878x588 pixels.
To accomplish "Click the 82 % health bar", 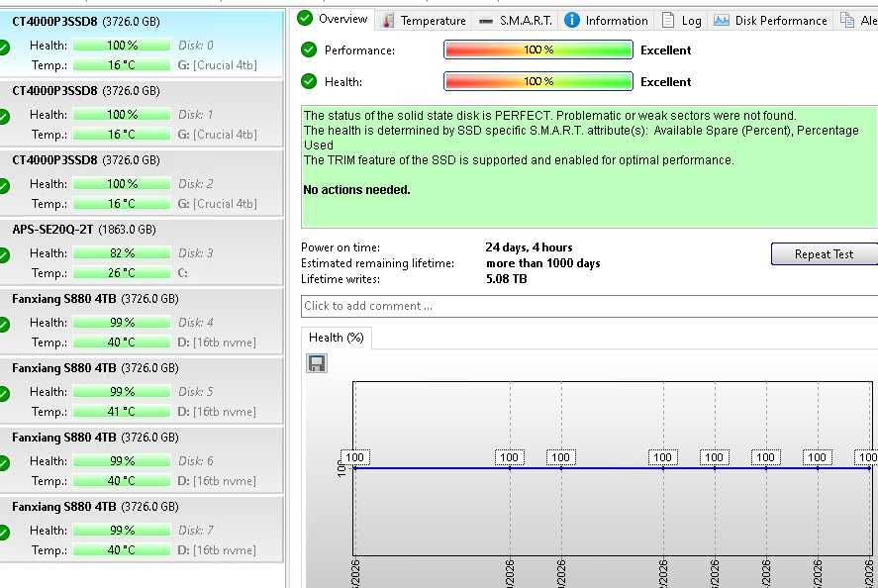I will [122, 253].
